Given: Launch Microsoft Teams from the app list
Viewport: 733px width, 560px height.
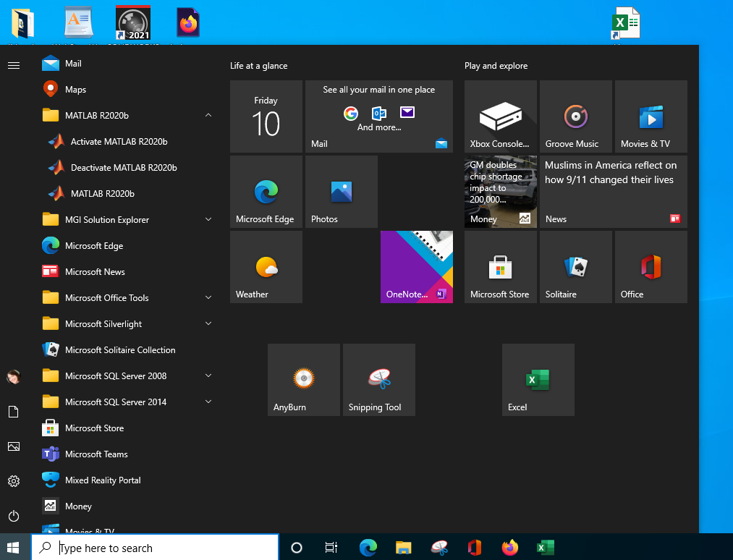Looking at the screenshot, I should tap(126, 454).
